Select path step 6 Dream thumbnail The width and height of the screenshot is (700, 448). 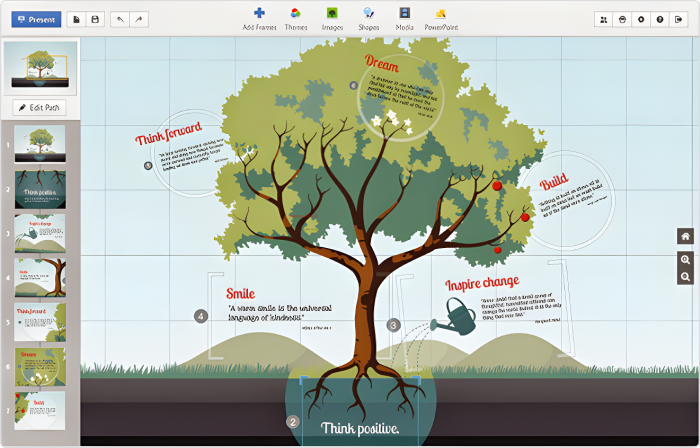40,366
